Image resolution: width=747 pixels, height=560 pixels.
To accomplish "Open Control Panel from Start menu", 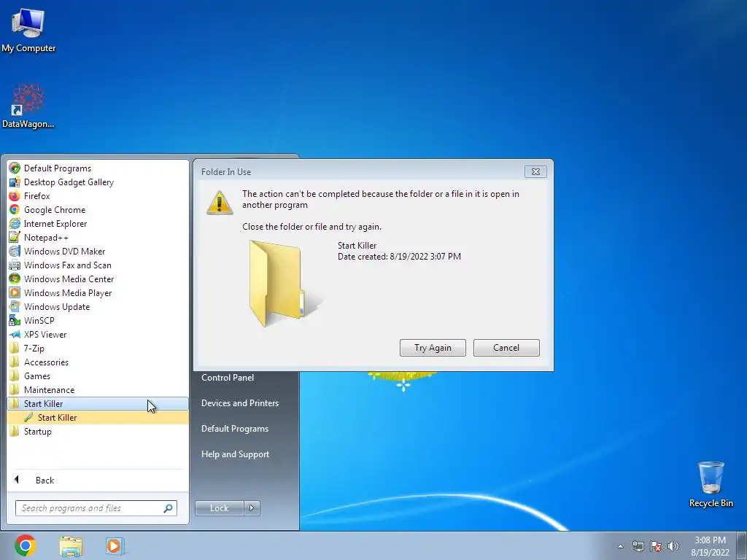I will click(228, 378).
